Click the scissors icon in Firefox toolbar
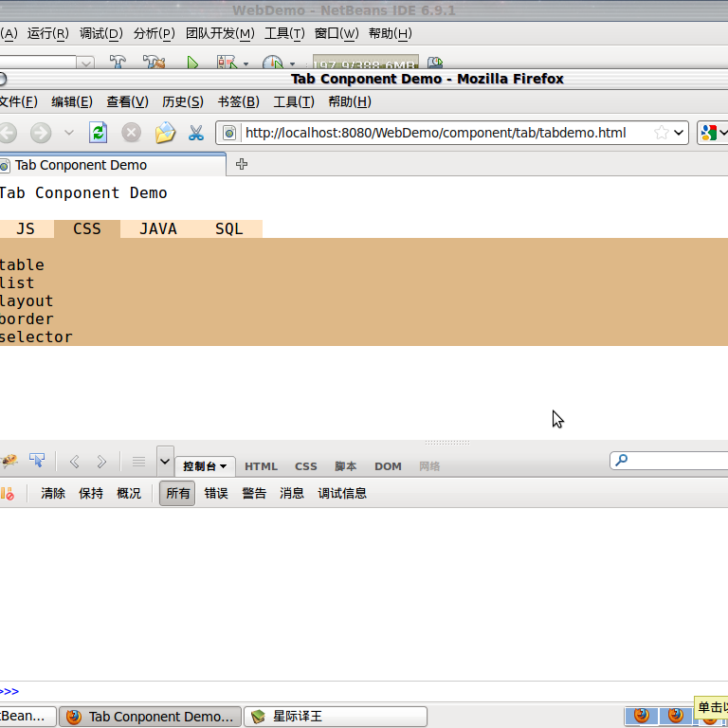Screen dimensions: 728x728 (196, 133)
